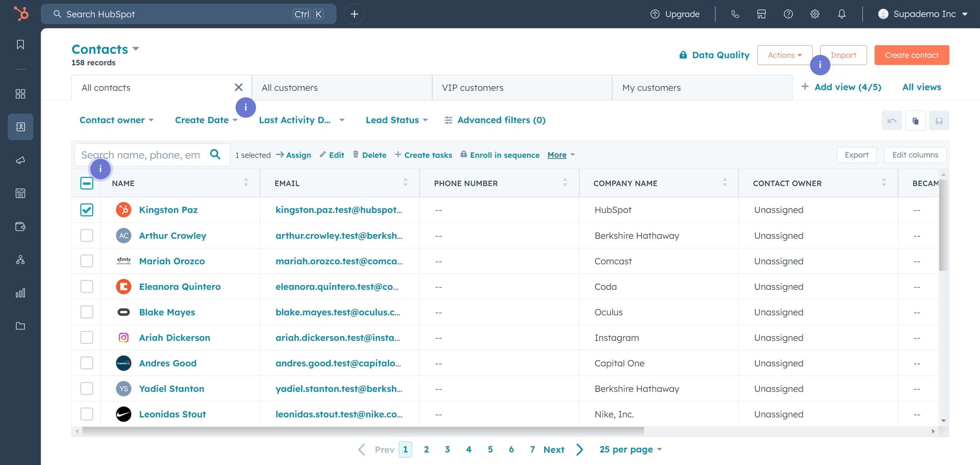Switch to the VIP customers tab
Image resolution: width=980 pixels, height=465 pixels.
coord(473,88)
